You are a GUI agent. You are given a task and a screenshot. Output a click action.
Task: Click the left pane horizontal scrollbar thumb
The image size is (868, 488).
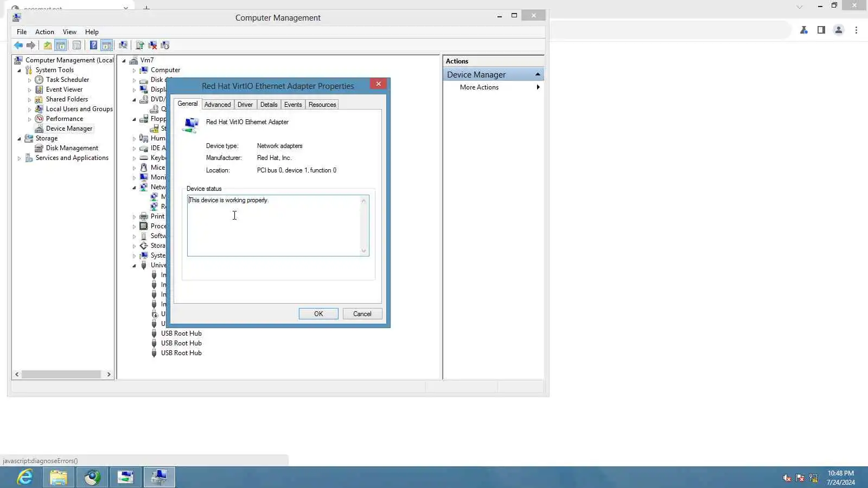tap(61, 375)
